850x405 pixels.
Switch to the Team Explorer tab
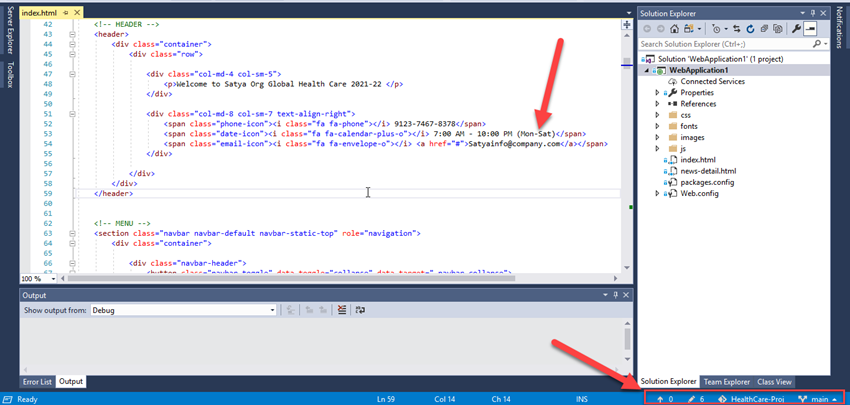click(726, 382)
